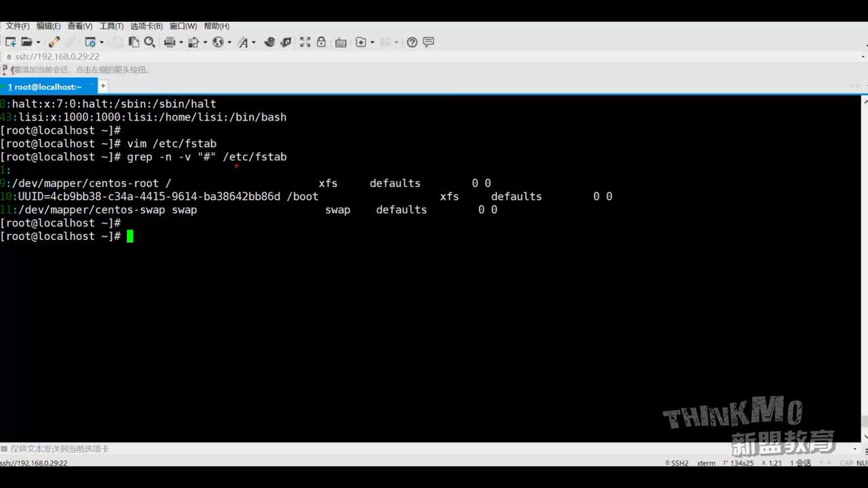This screenshot has height=488, width=868.
Task: Click the Find magnifier icon
Action: (x=150, y=42)
